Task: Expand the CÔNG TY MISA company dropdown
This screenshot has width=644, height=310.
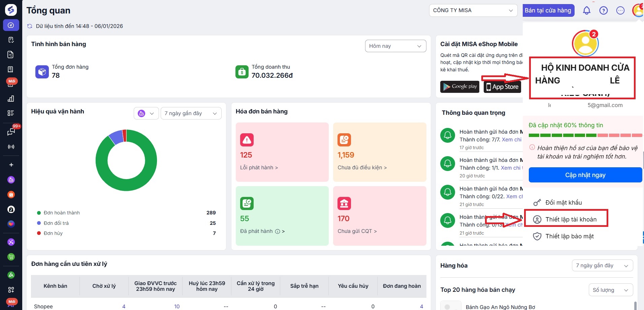Action: (x=473, y=10)
